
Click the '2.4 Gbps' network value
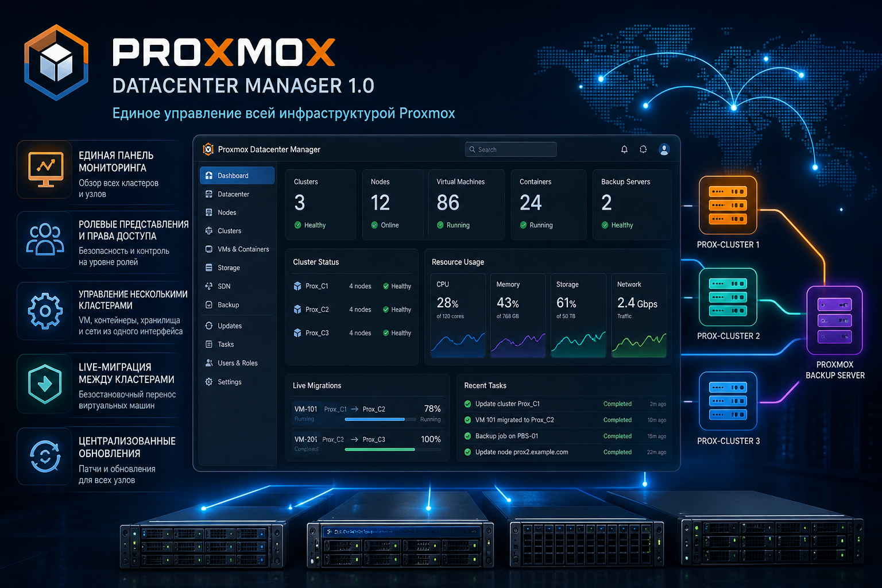(x=637, y=303)
